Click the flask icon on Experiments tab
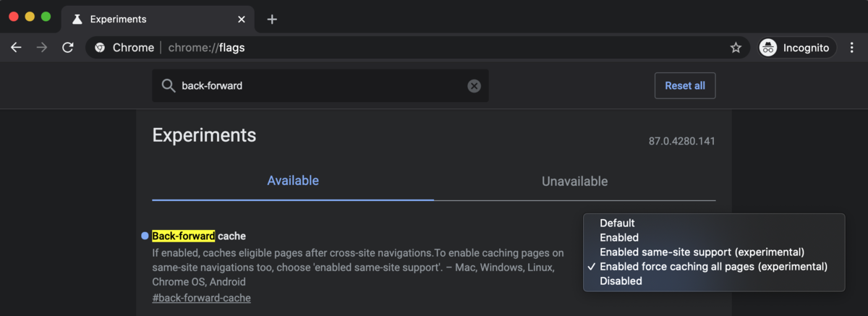868x316 pixels. click(77, 20)
